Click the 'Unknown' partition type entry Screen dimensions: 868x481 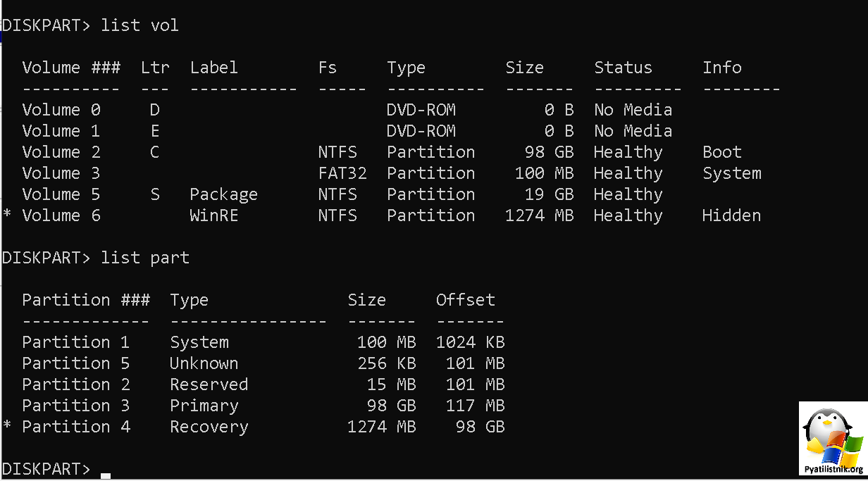point(204,363)
